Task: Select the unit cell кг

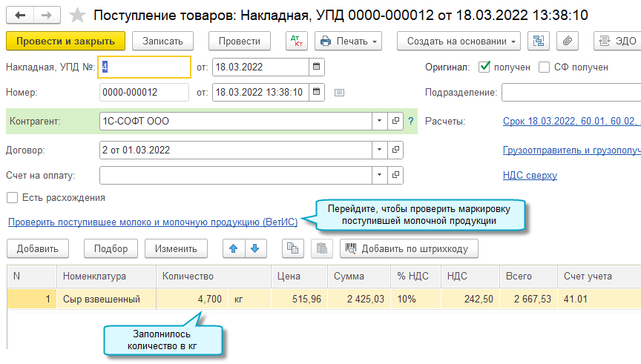Action: [249, 299]
